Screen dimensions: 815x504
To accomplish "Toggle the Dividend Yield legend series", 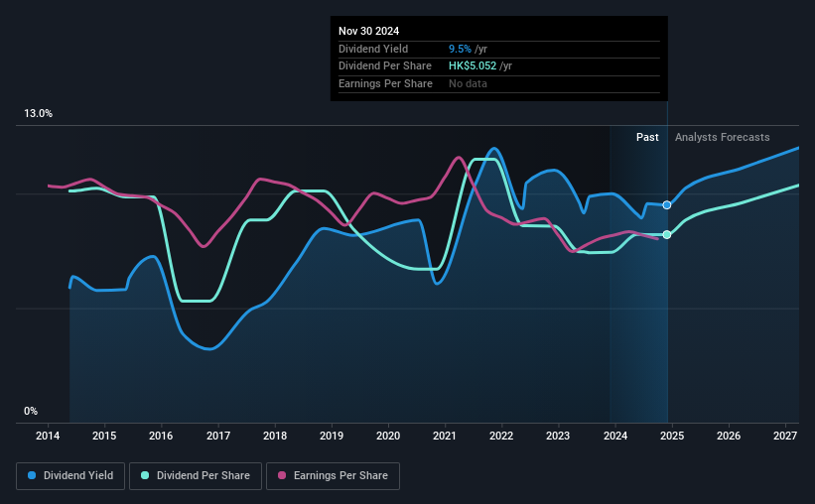I will tap(70, 476).
